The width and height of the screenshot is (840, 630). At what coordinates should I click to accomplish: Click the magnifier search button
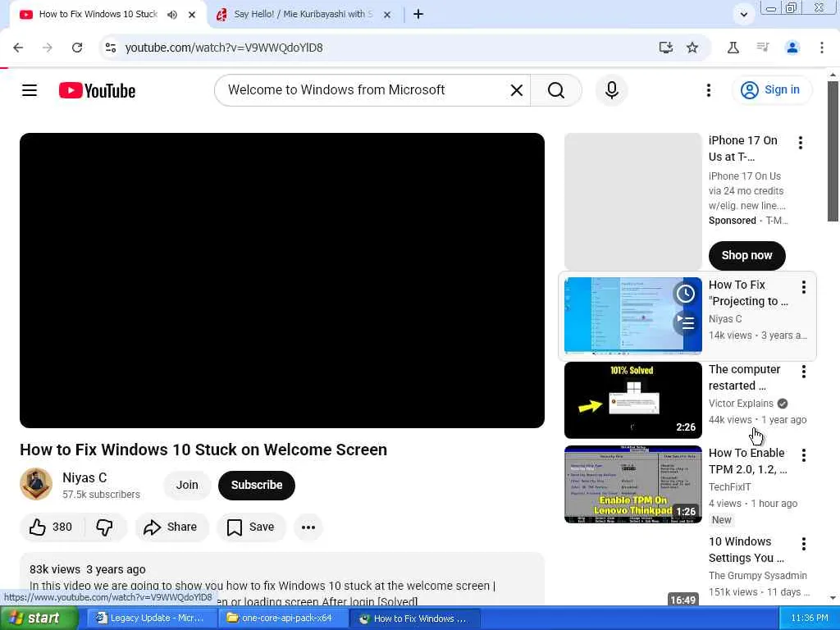(556, 90)
